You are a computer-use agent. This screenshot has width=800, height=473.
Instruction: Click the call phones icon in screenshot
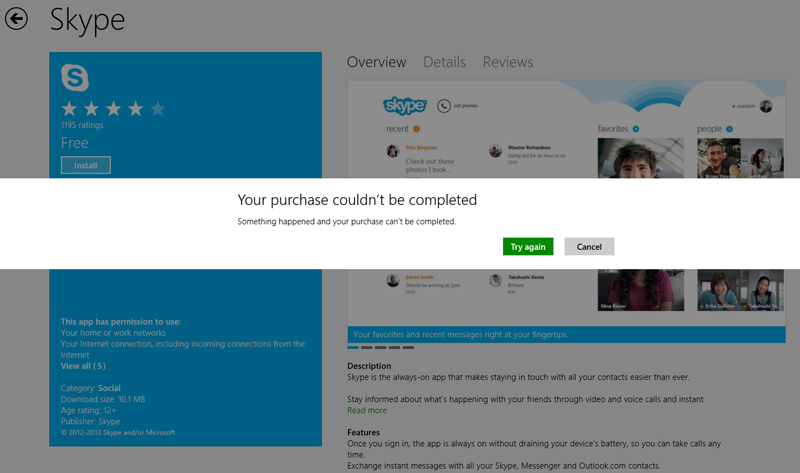click(x=444, y=106)
